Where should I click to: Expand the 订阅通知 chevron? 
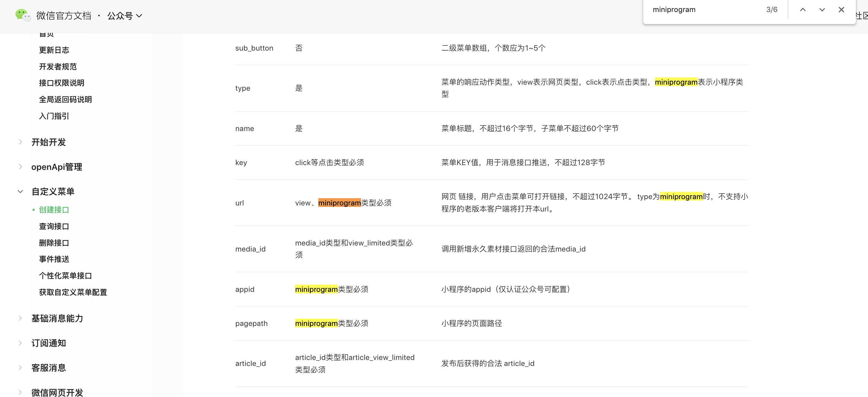[20, 343]
